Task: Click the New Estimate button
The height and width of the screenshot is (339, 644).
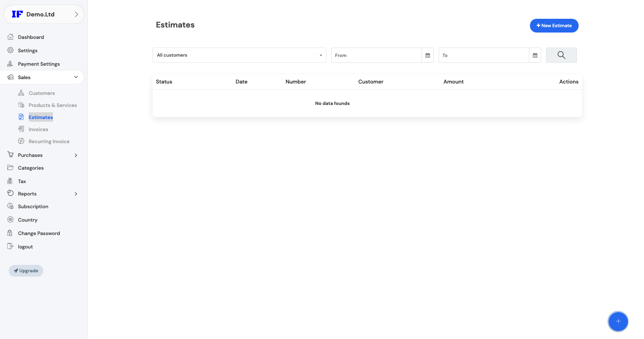Action: click(x=554, y=25)
